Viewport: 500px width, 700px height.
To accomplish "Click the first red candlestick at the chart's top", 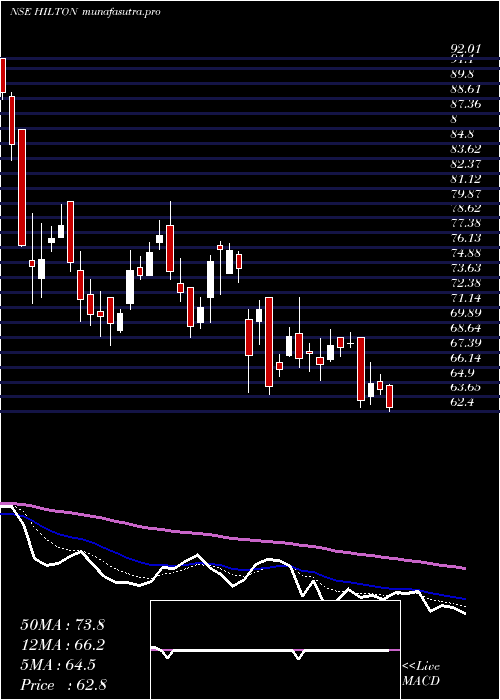I will click(3, 75).
